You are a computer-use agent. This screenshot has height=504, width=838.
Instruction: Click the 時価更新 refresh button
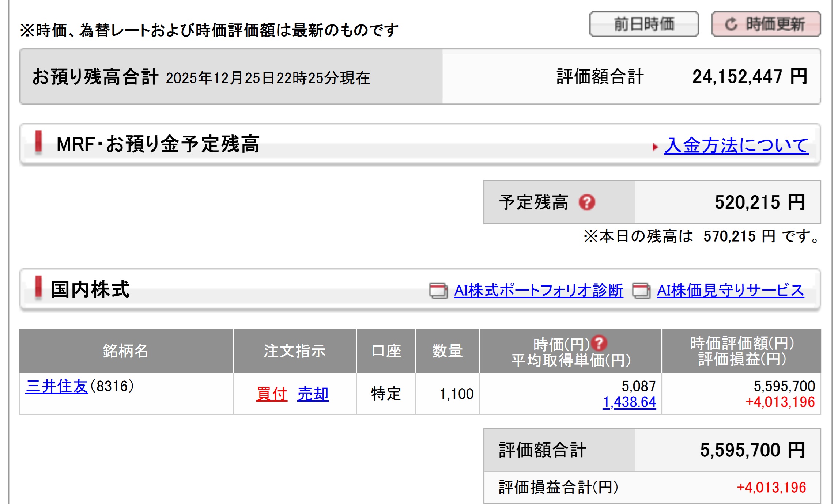(766, 24)
